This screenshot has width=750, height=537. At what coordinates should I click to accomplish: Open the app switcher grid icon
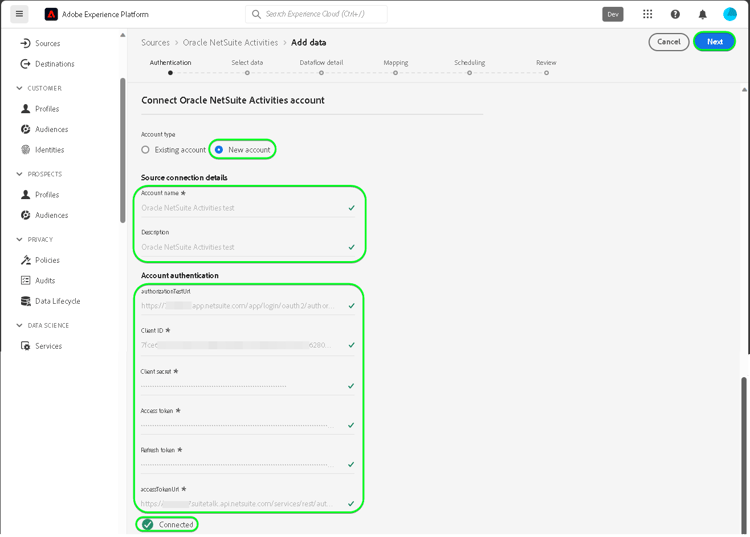tap(647, 14)
